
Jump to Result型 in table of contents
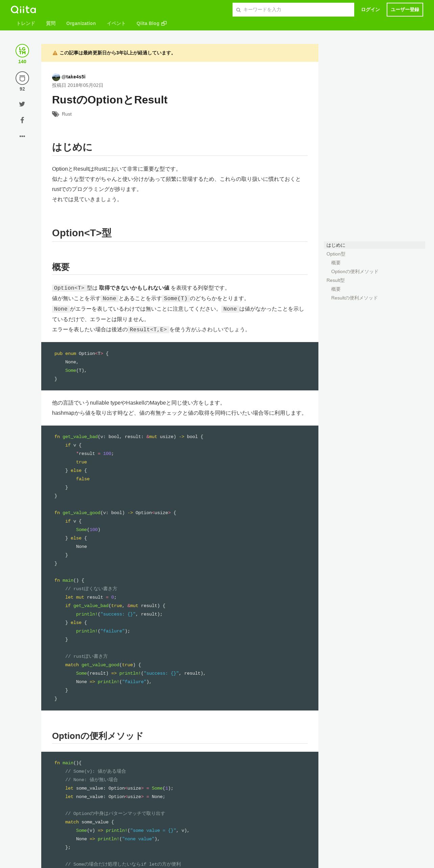click(x=336, y=280)
